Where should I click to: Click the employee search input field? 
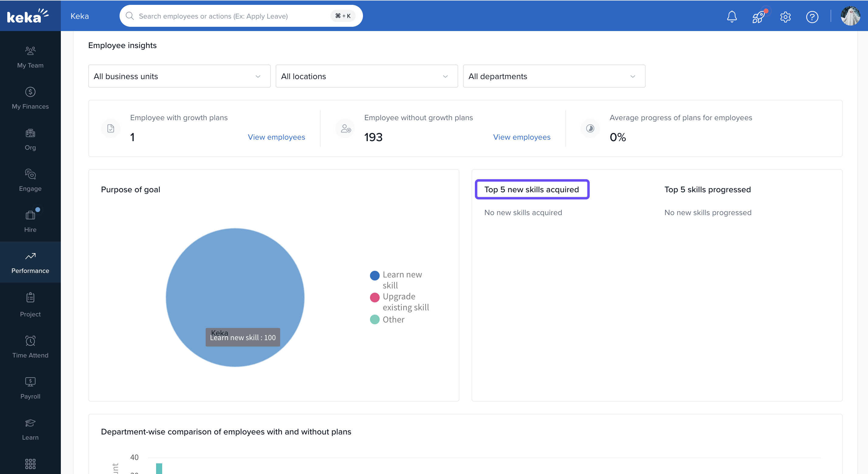point(232,16)
